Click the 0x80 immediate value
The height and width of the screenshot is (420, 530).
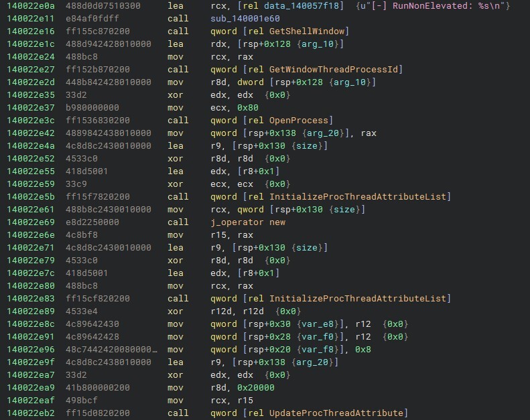(x=248, y=108)
